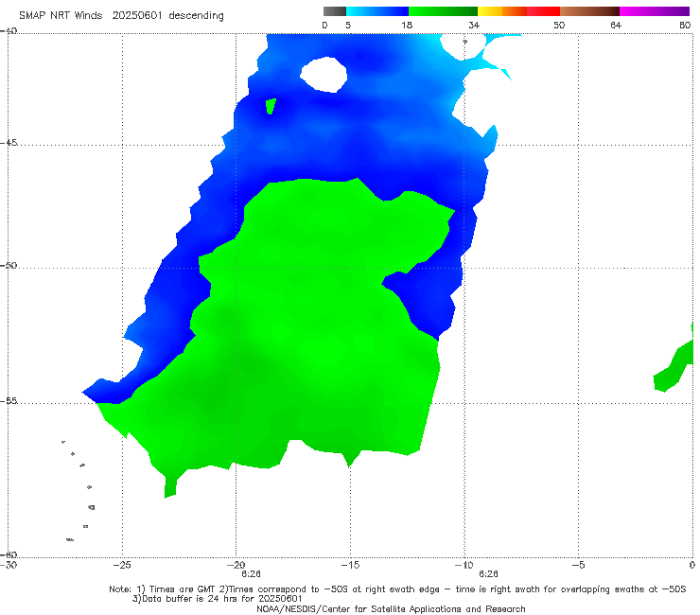700x615 pixels.
Task: Click latitude axis label "-55"
Action: pos(9,401)
